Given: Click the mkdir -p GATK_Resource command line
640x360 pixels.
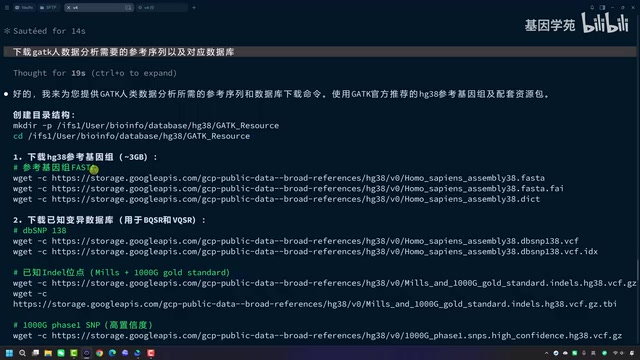Looking at the screenshot, I should 146,125.
